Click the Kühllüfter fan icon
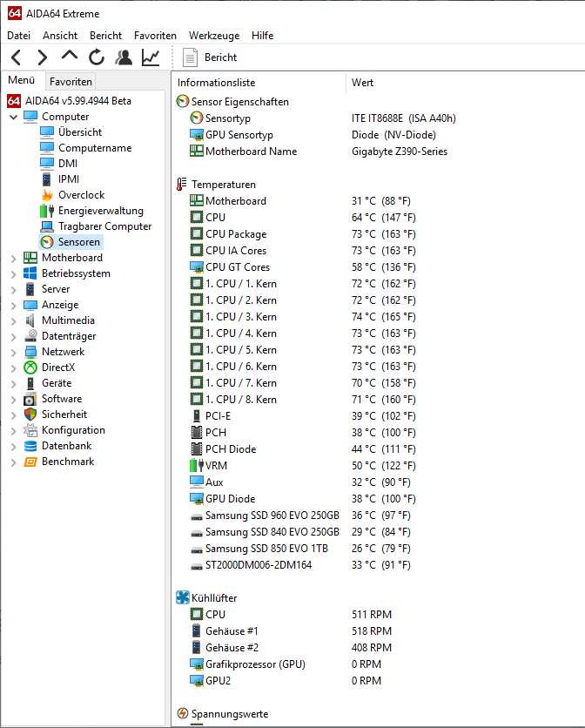 point(183,597)
